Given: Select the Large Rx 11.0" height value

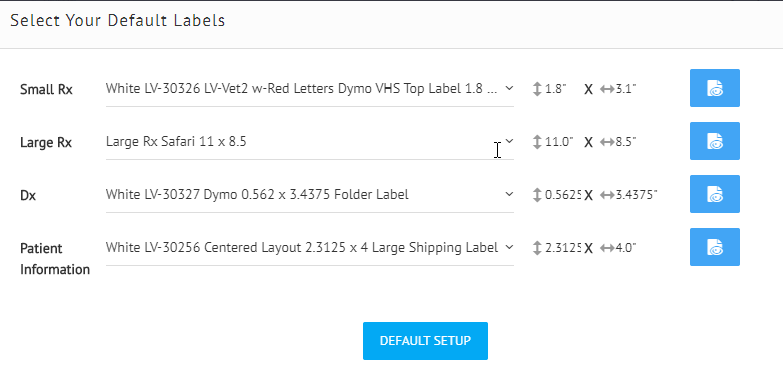Looking at the screenshot, I should [559, 142].
